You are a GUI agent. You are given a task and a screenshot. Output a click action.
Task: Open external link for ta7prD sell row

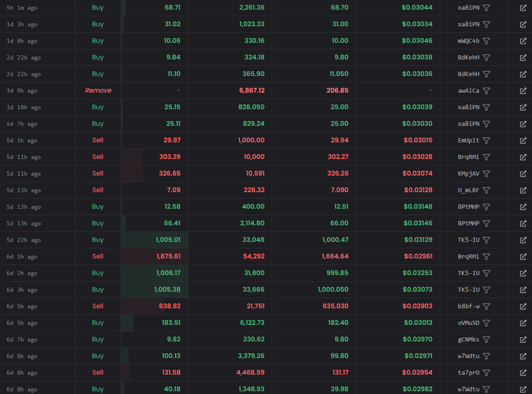pyautogui.click(x=523, y=373)
